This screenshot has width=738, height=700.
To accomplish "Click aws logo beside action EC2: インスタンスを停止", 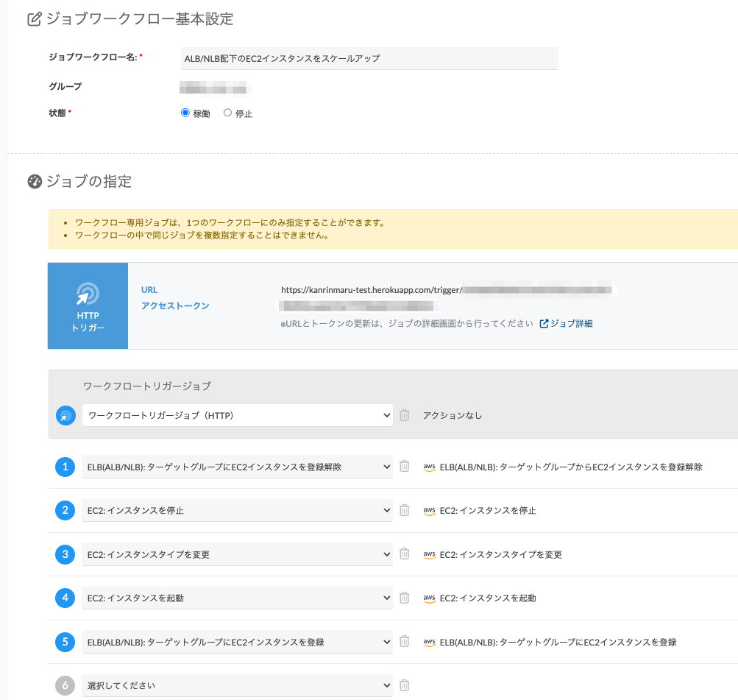I will [x=429, y=511].
